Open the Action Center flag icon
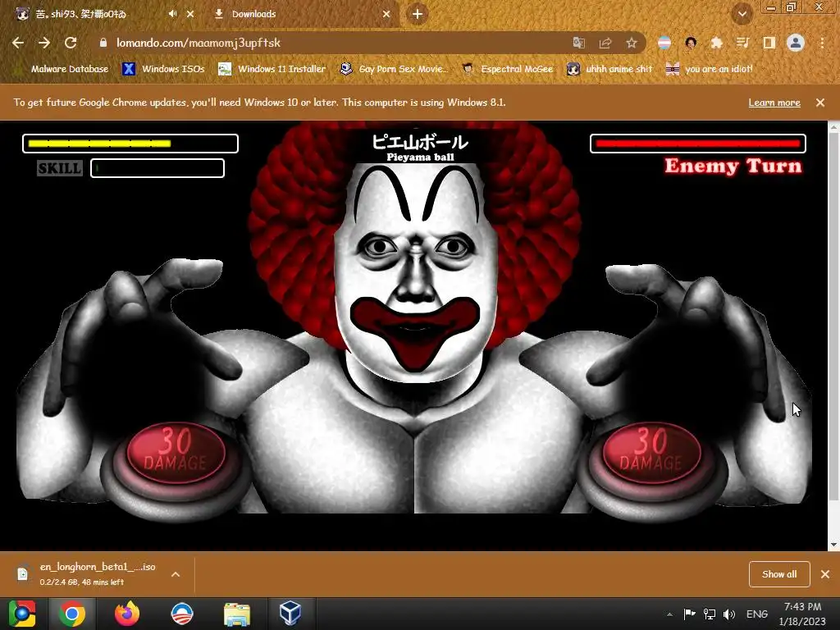Screen dimensions: 840x630 [689, 614]
